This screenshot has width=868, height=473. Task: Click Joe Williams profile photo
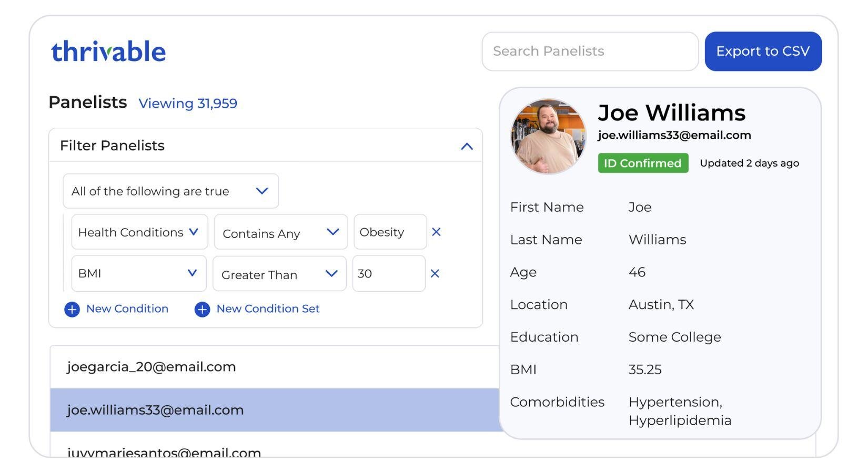(x=548, y=137)
